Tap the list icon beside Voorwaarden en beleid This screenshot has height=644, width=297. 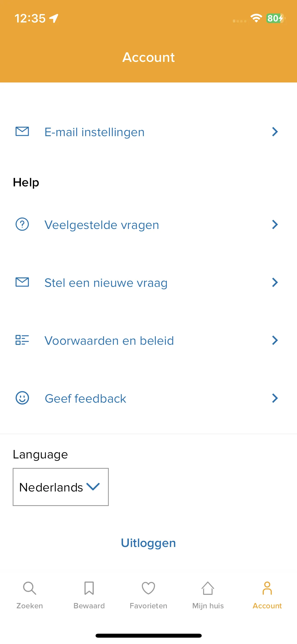[x=22, y=340]
